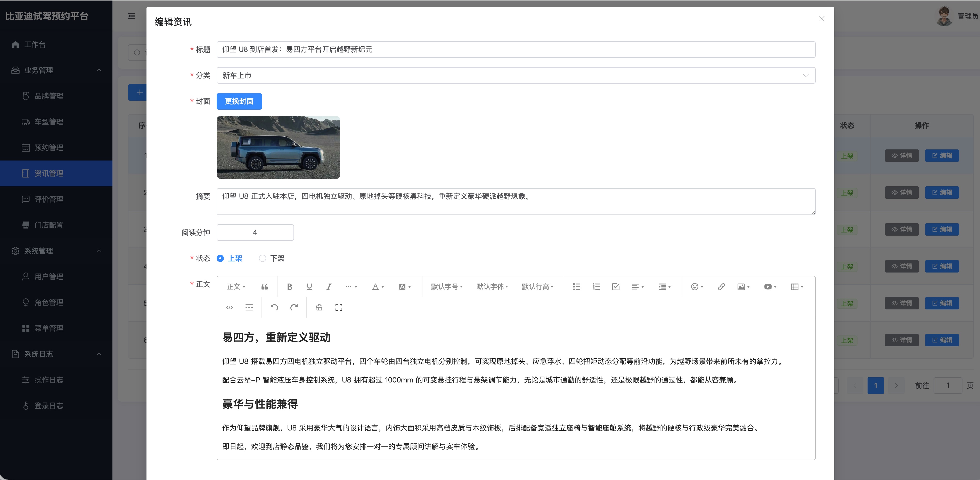The width and height of the screenshot is (980, 480).
Task: Click the cover image thumbnail of the car
Action: 278,147
